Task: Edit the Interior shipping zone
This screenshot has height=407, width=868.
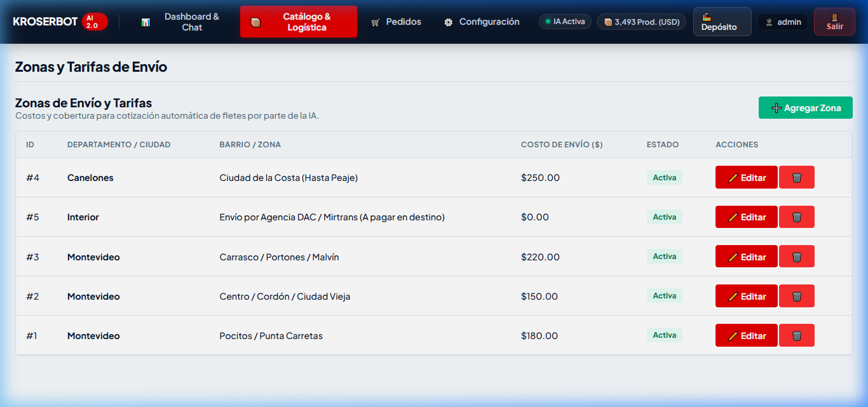Action: 747,217
